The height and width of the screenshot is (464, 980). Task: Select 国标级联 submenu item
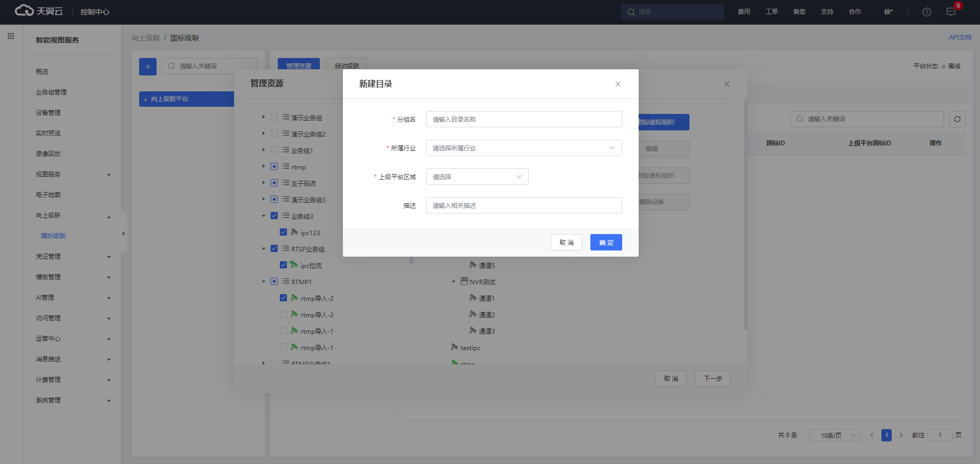coord(53,236)
